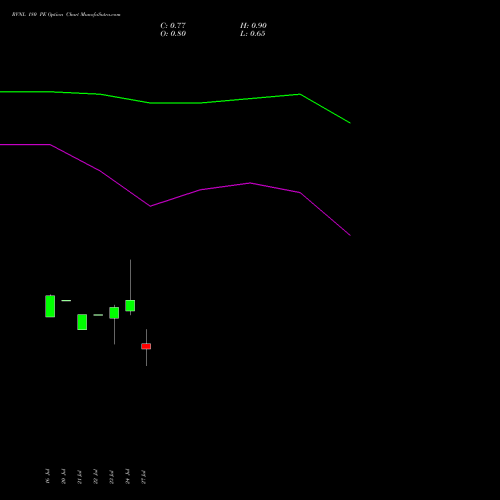The height and width of the screenshot is (500, 500).
Task: Click the first date label on the x-axis
Action: [x=47, y=476]
